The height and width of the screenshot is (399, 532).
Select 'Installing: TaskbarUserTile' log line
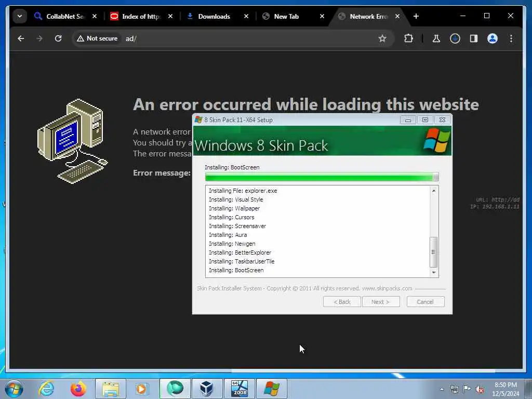[x=242, y=261]
